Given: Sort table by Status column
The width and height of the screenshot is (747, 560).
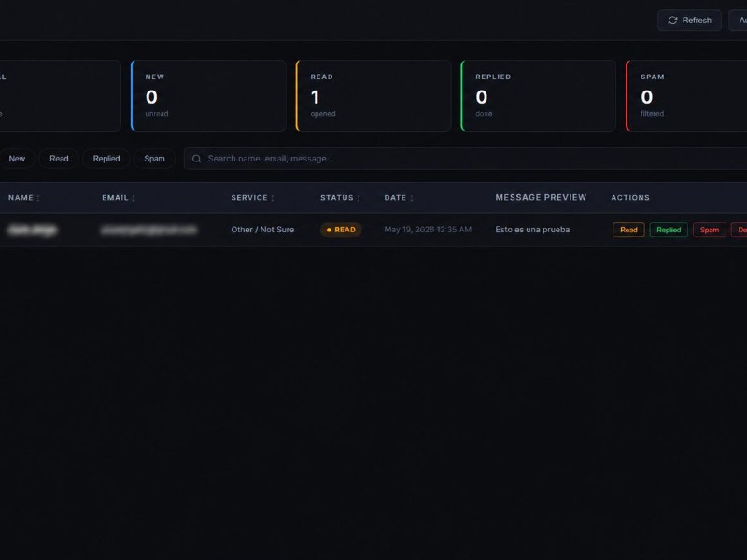Looking at the screenshot, I should [x=340, y=198].
